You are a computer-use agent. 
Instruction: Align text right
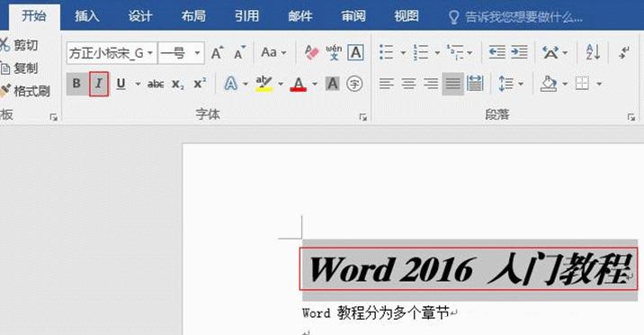point(431,84)
